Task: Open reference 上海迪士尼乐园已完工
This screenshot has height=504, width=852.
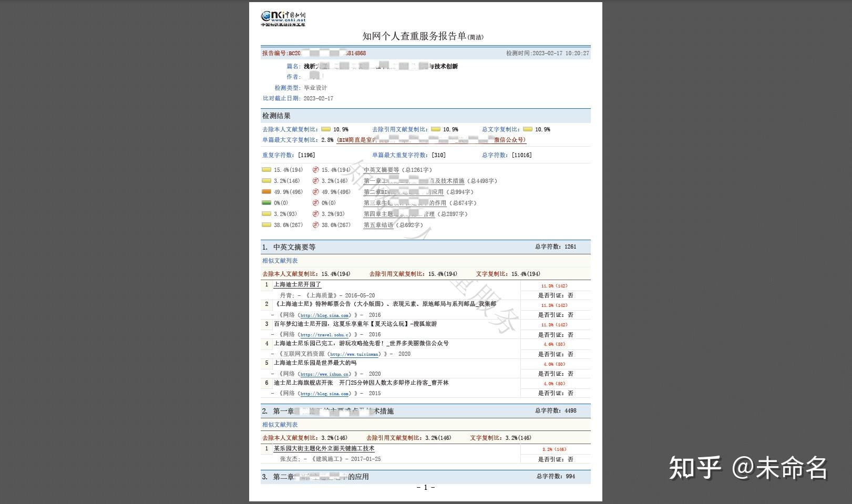Action: [361, 343]
